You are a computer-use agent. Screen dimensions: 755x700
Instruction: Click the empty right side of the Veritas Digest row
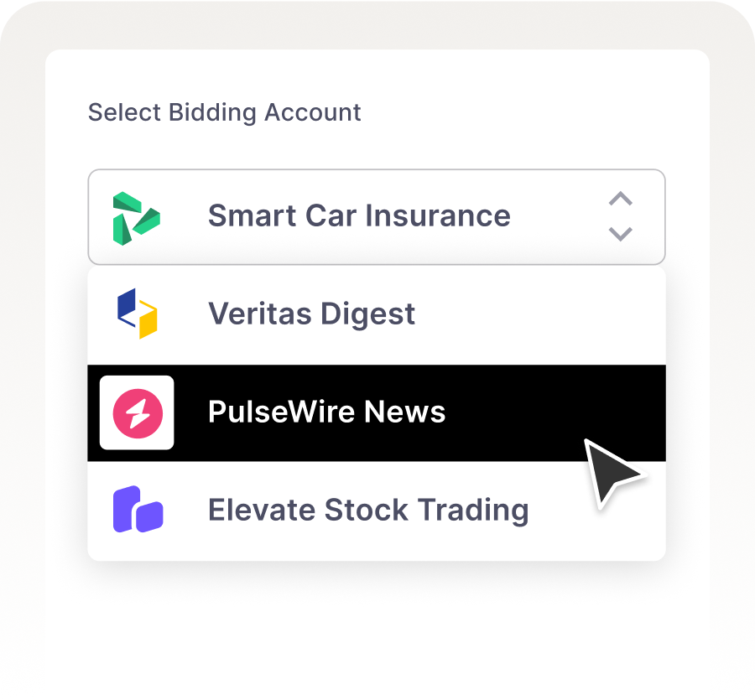570,315
